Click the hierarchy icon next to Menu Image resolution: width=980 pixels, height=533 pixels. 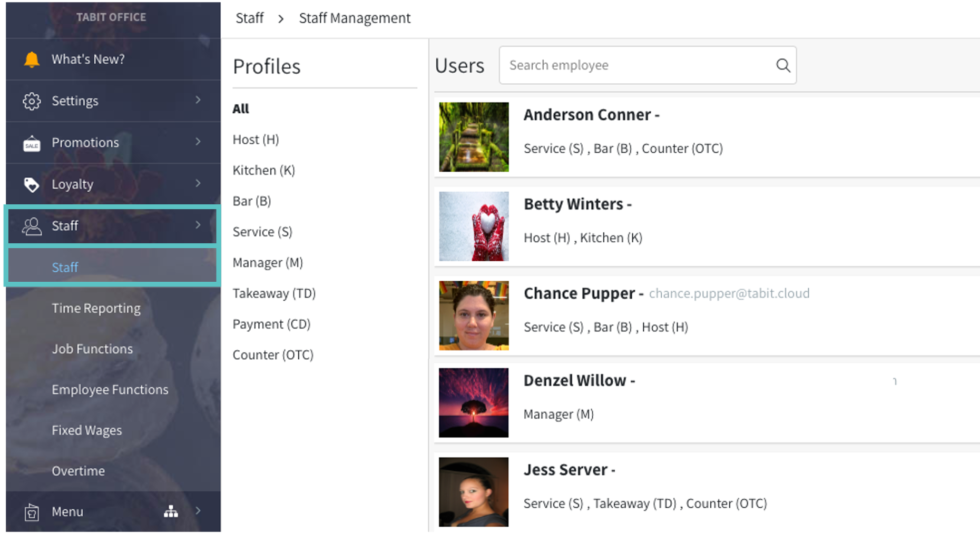coord(171,511)
